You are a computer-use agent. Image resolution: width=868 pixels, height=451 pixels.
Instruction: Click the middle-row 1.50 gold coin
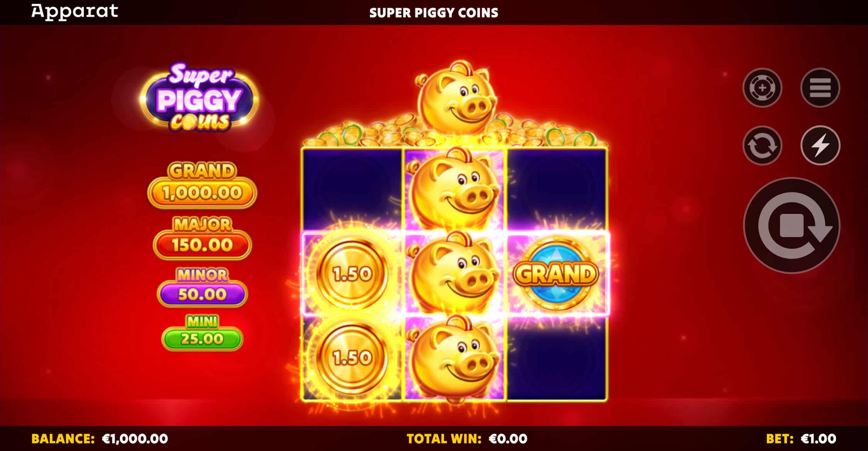pyautogui.click(x=352, y=274)
